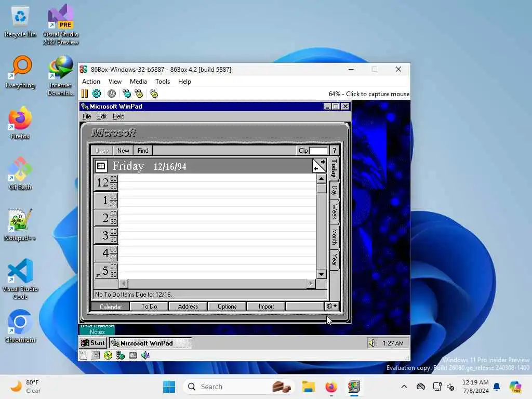Click the Find button in WinPad
Screen dimensions: 532x399
[x=143, y=151]
